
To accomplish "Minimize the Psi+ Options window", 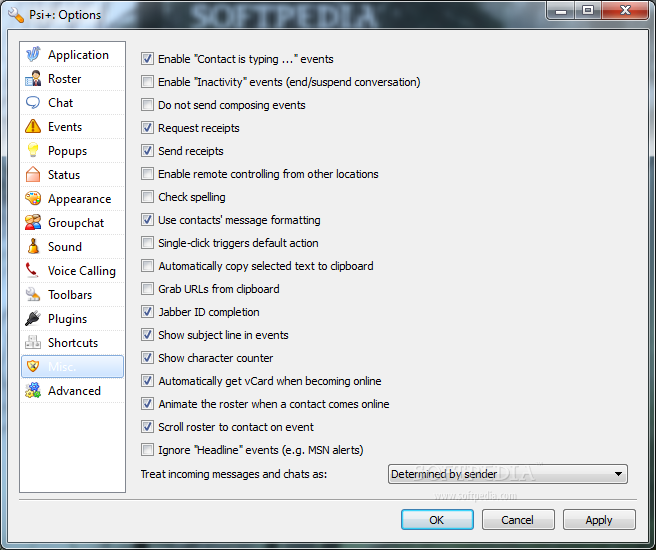I will (561, 11).
